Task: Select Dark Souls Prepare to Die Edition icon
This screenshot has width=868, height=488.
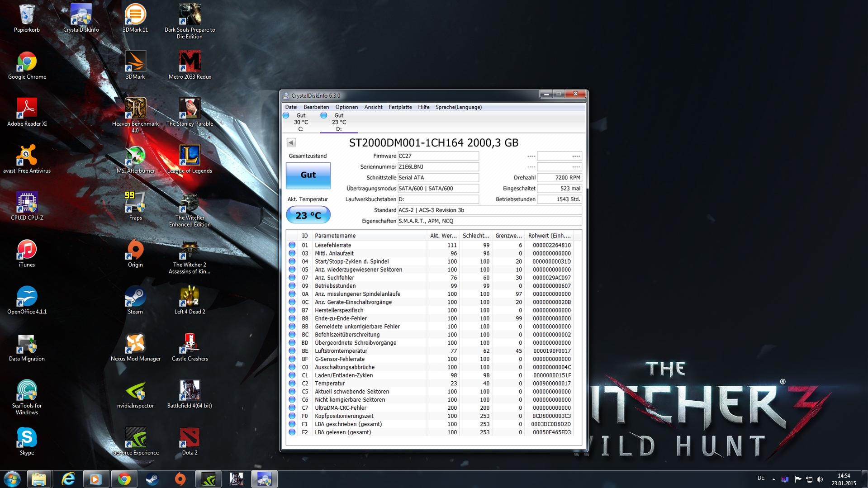Action: click(x=190, y=21)
